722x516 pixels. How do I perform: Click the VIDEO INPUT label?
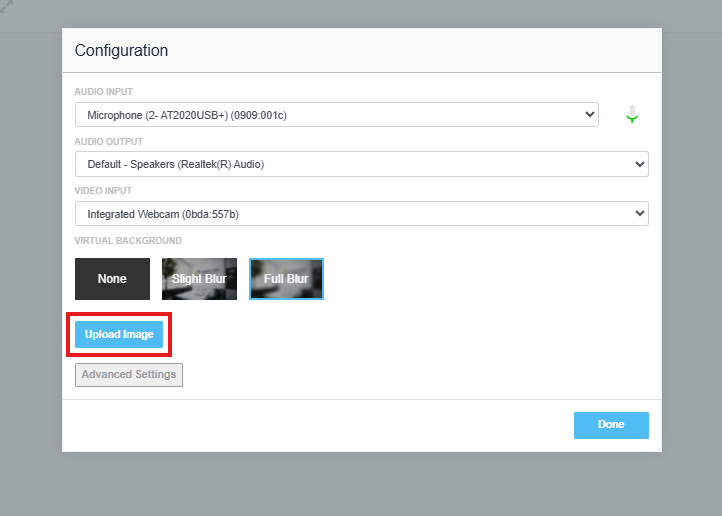pyautogui.click(x=103, y=191)
